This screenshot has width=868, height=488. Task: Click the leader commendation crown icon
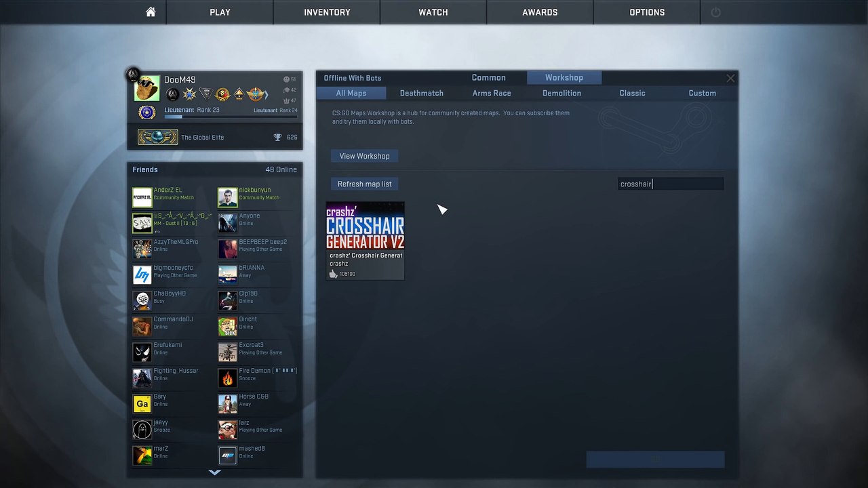[x=286, y=100]
